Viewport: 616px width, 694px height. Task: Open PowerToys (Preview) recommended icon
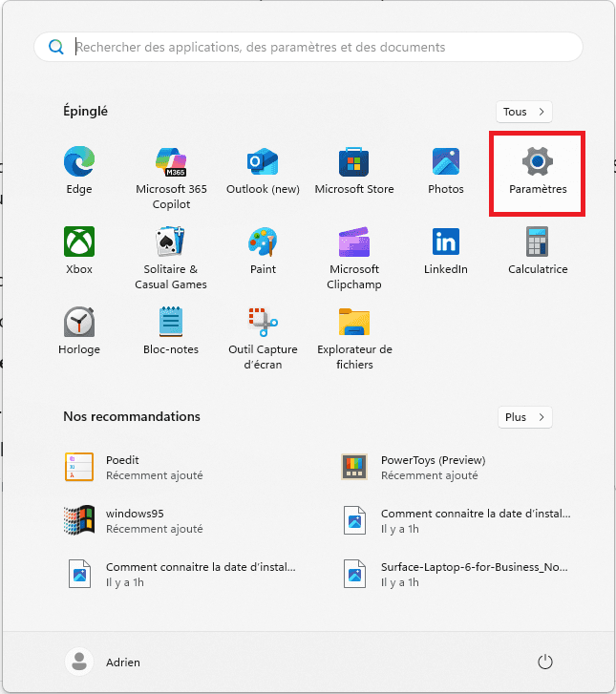click(x=354, y=467)
